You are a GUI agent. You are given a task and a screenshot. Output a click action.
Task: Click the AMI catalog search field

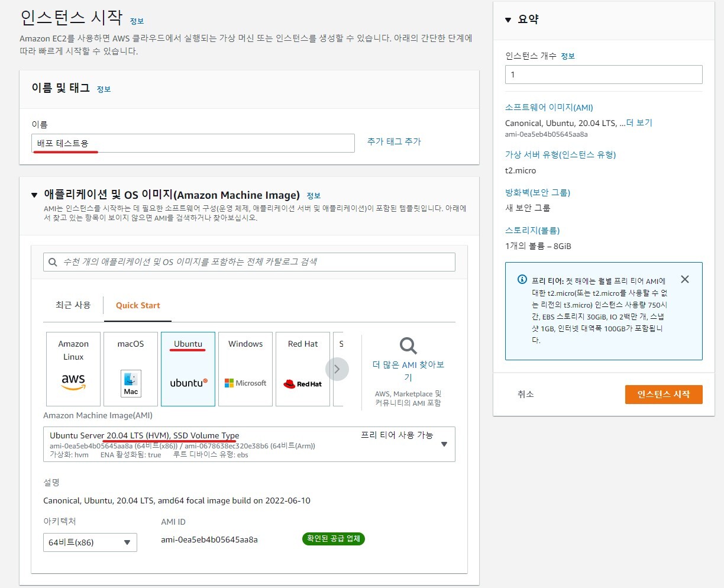pos(249,262)
